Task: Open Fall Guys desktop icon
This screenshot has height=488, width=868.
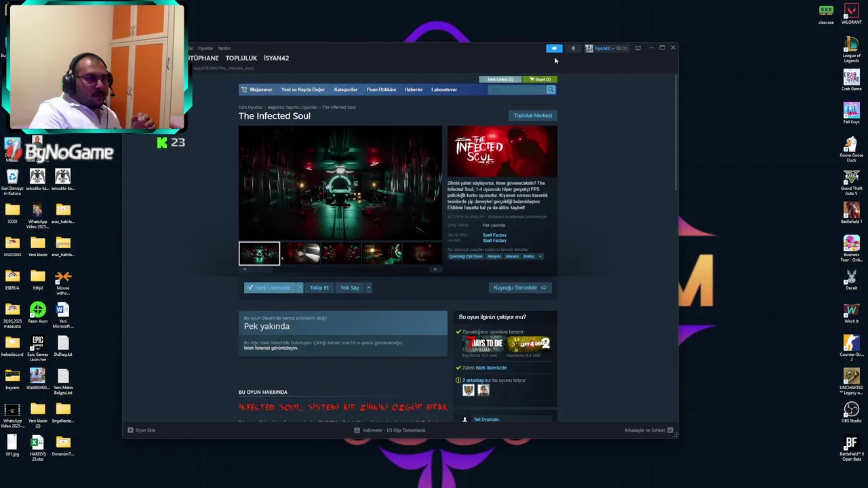Action: click(x=852, y=113)
